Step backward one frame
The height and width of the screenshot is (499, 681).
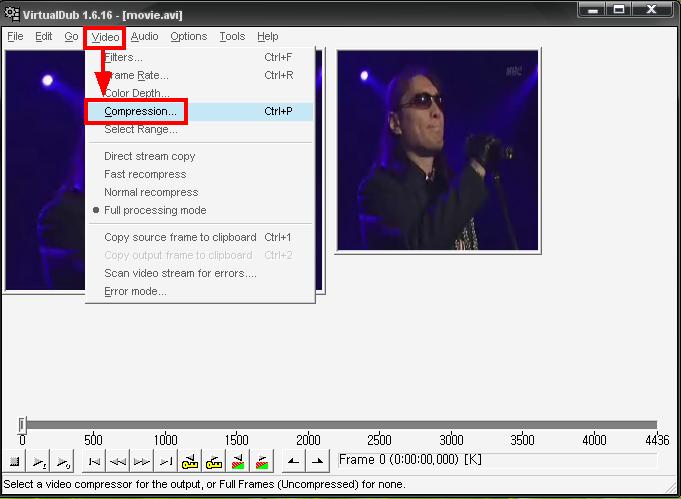(x=118, y=461)
